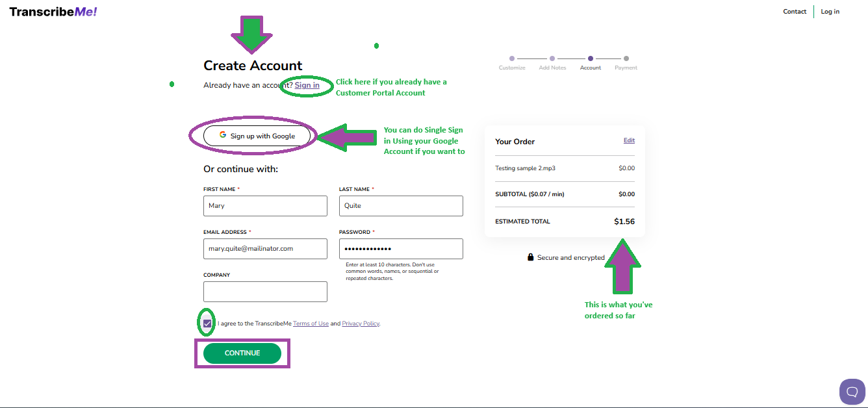Viewport: 868px width, 408px height.
Task: Click Edit in the Your Order panel
Action: click(x=628, y=140)
